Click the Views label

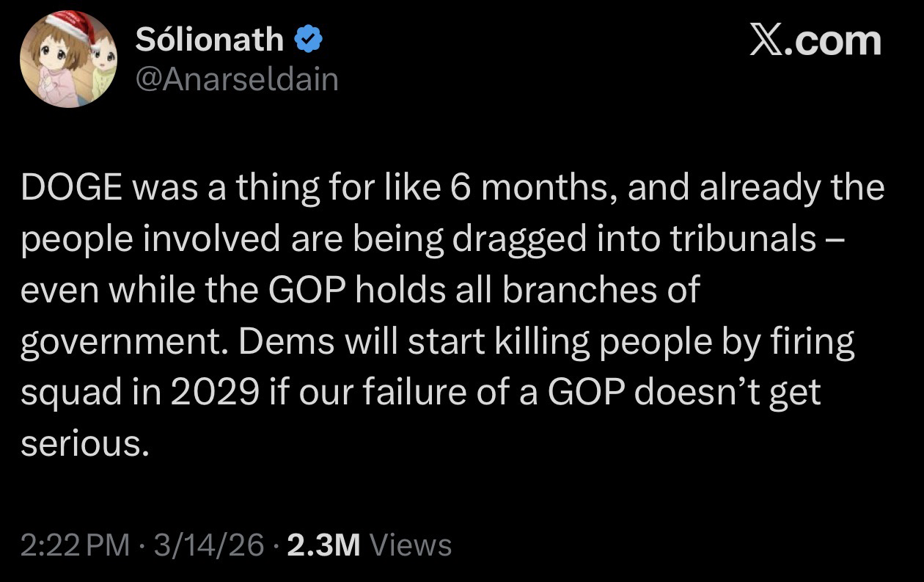411,545
